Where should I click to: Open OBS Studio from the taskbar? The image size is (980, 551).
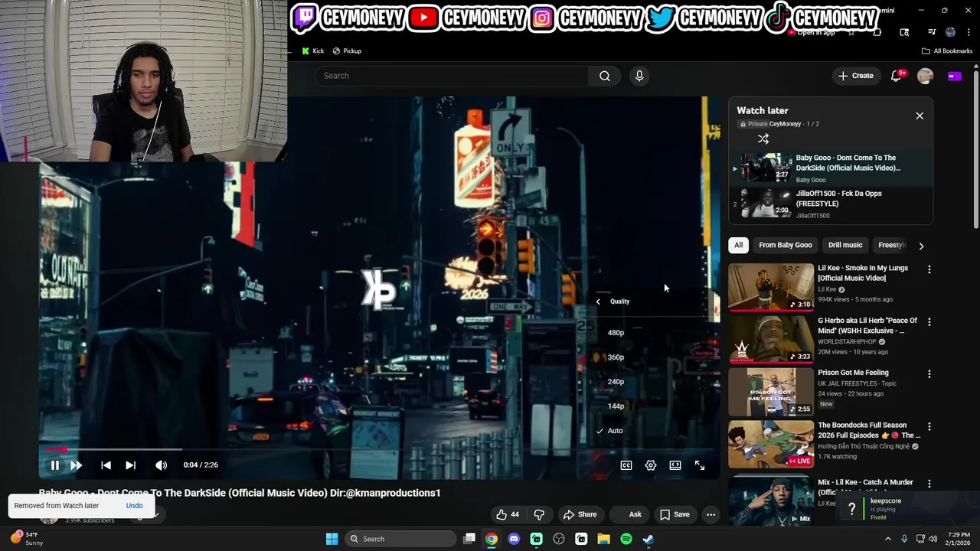[x=559, y=539]
